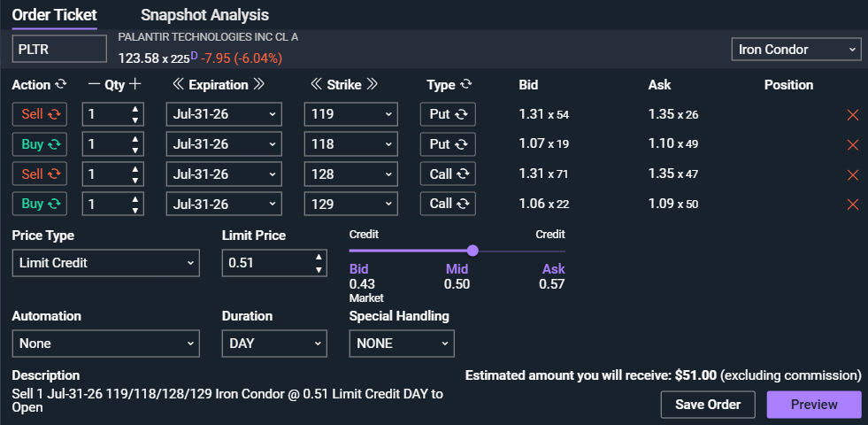Decrease quantity with Qty minus icon
The height and width of the screenshot is (425, 868).
tap(95, 85)
